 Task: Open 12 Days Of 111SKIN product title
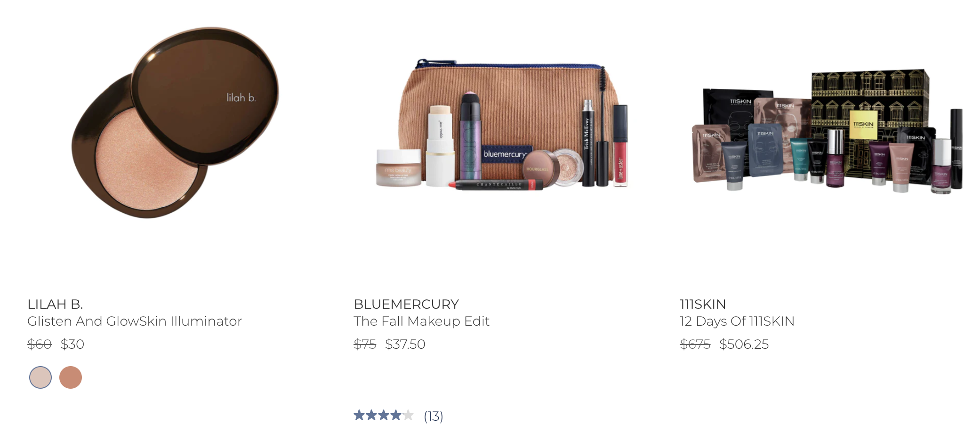[x=737, y=321]
